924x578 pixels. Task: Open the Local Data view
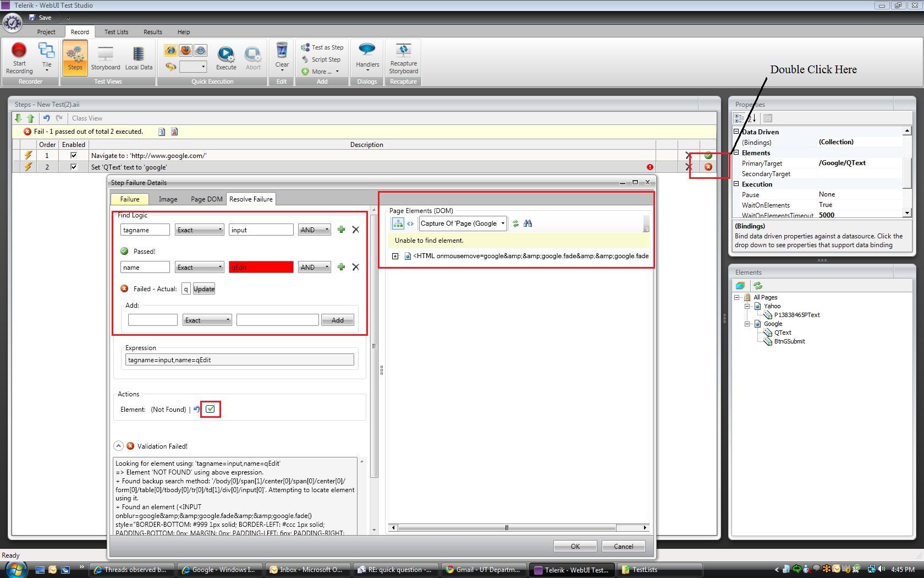139,58
